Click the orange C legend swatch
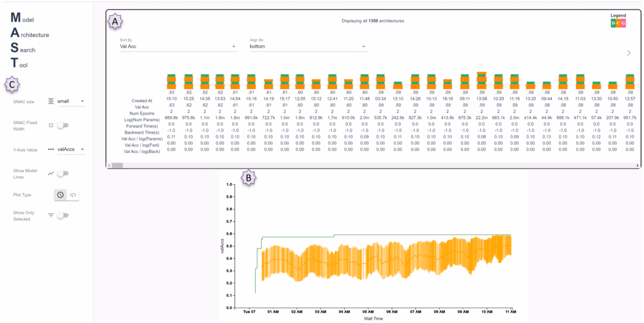This screenshot has width=644, height=323. (618, 23)
